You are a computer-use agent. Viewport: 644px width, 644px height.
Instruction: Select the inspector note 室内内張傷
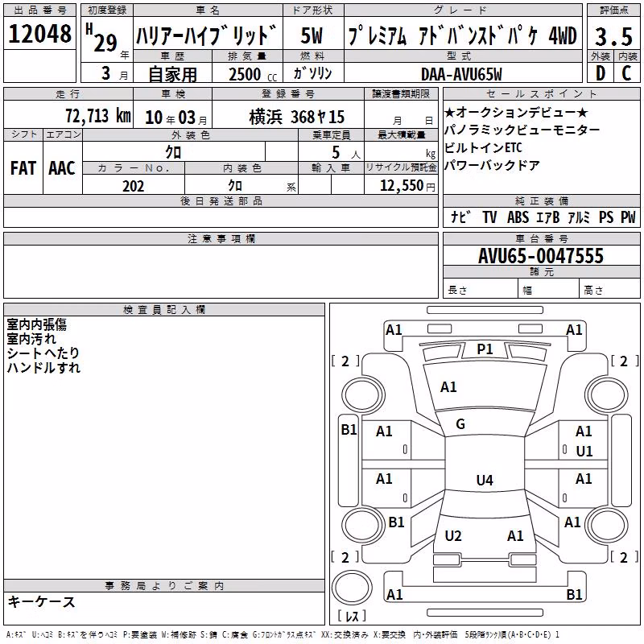(36, 324)
